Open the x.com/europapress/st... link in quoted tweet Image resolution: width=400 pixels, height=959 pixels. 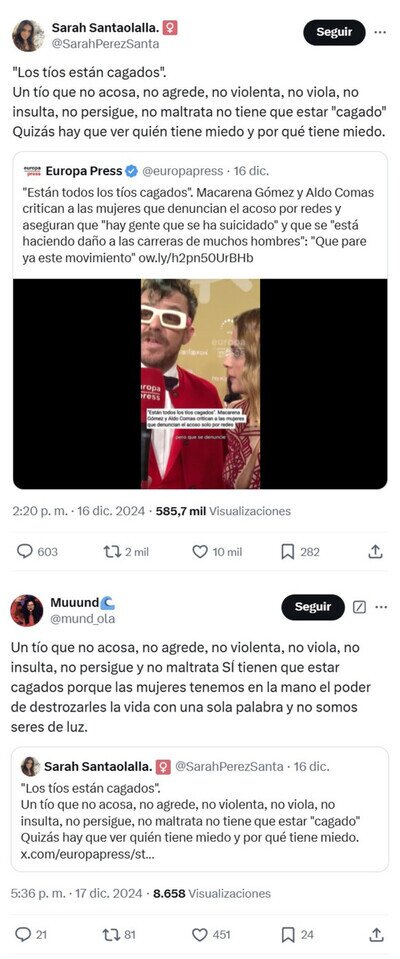click(x=87, y=854)
